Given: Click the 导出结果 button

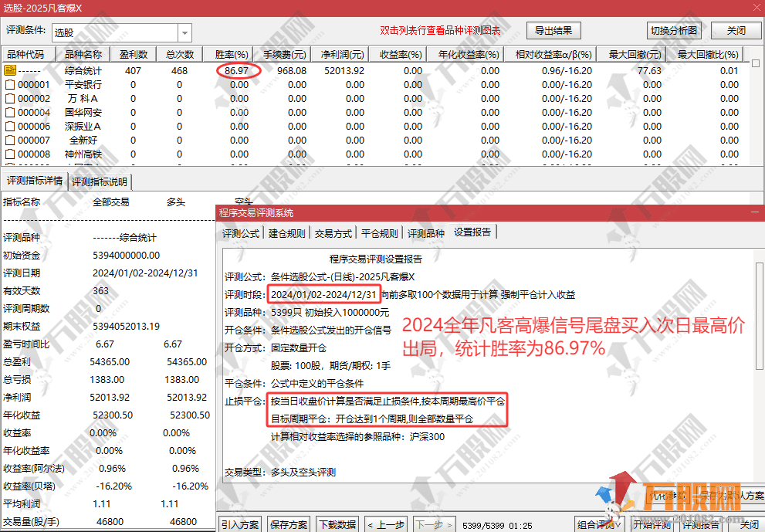Looking at the screenshot, I should coord(553,31).
